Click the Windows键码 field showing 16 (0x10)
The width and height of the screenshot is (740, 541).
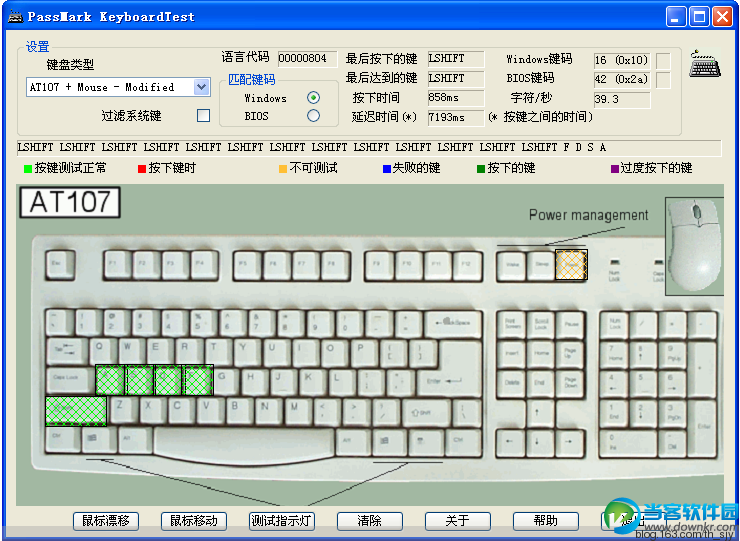[x=622, y=60]
